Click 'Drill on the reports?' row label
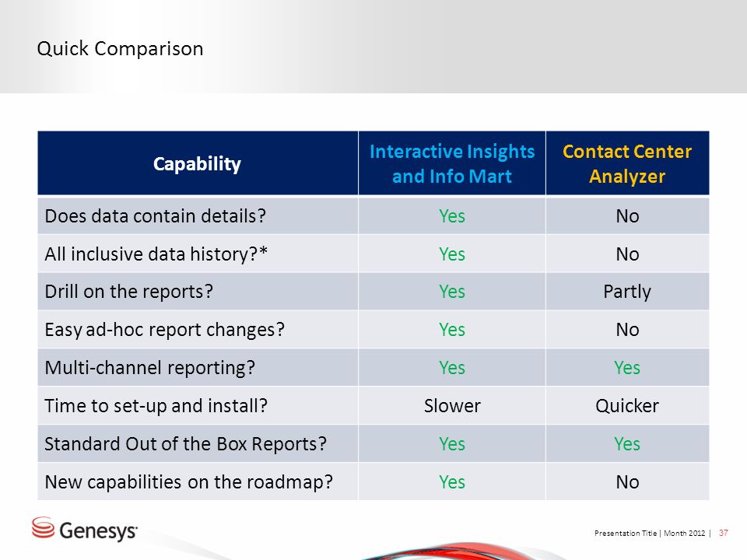The image size is (747, 560). [128, 292]
